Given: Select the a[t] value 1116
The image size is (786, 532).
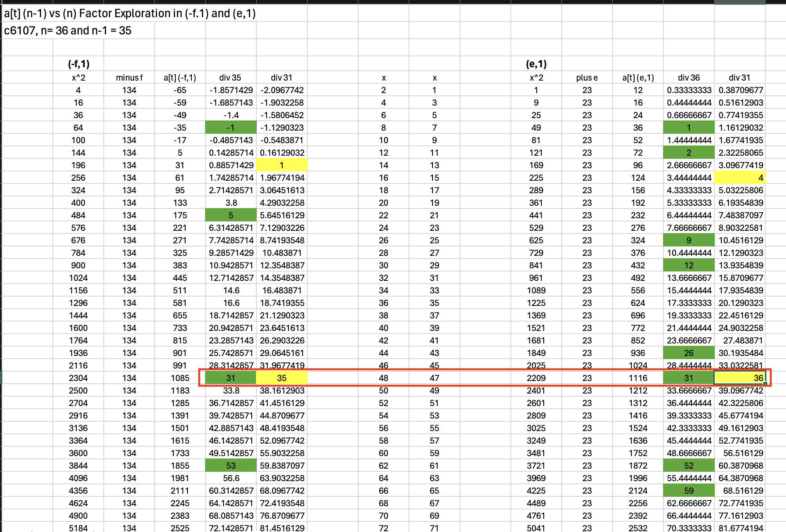Looking at the screenshot, I should tap(638, 378).
